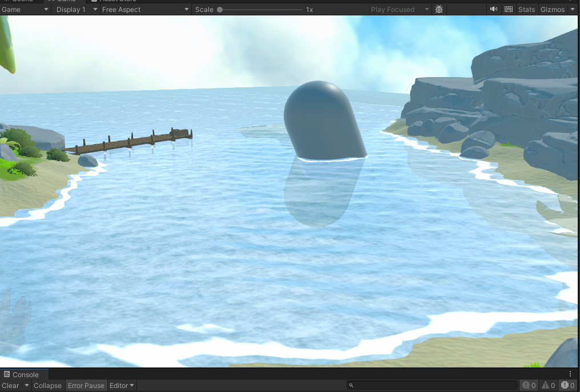
Task: Toggle Console warning messages filter
Action: (549, 385)
